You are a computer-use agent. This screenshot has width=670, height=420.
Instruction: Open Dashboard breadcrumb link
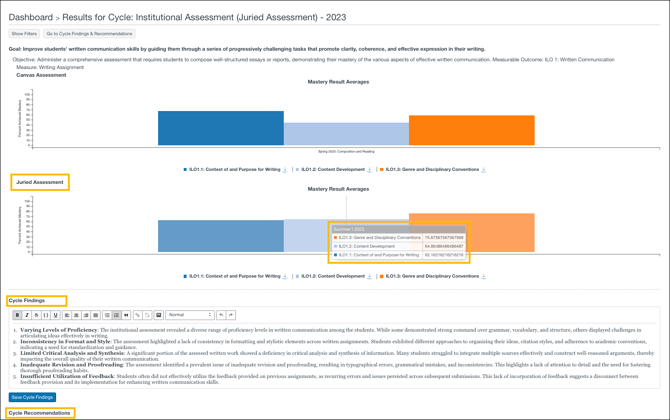(30, 18)
